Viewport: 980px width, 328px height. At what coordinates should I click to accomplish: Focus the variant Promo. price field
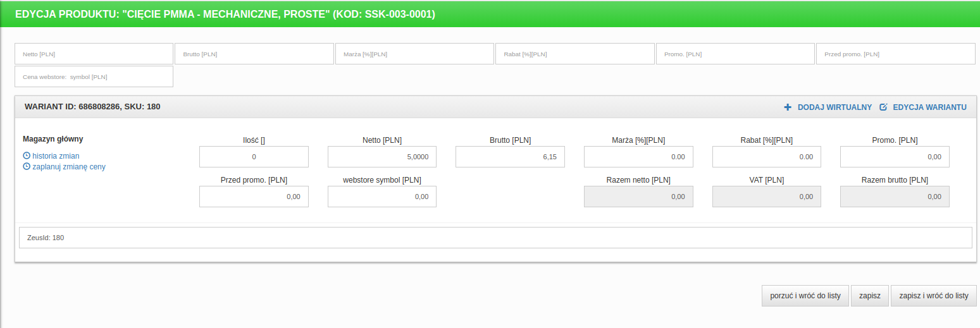coord(894,157)
